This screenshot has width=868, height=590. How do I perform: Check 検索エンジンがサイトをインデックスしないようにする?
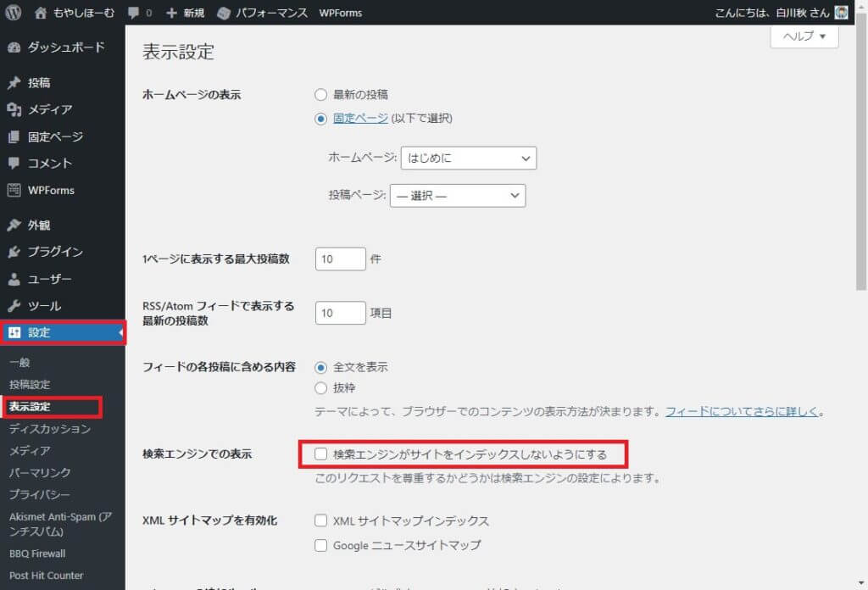click(x=320, y=454)
